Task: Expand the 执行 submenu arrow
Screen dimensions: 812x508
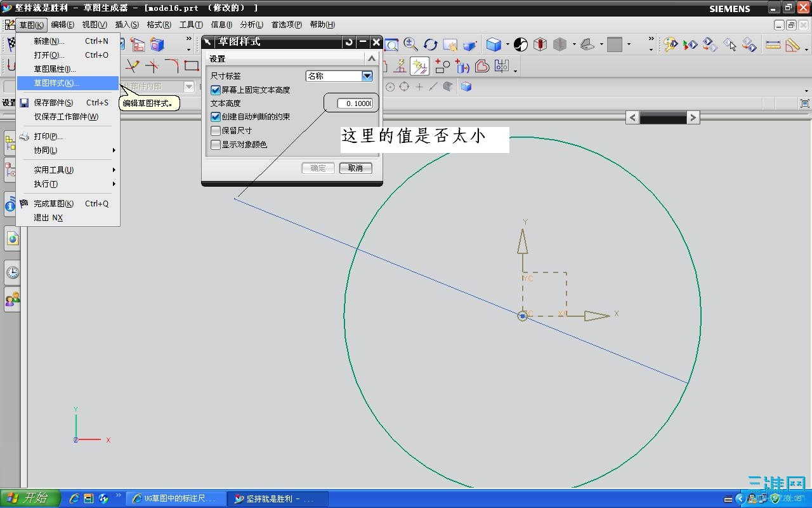Action: (x=114, y=184)
